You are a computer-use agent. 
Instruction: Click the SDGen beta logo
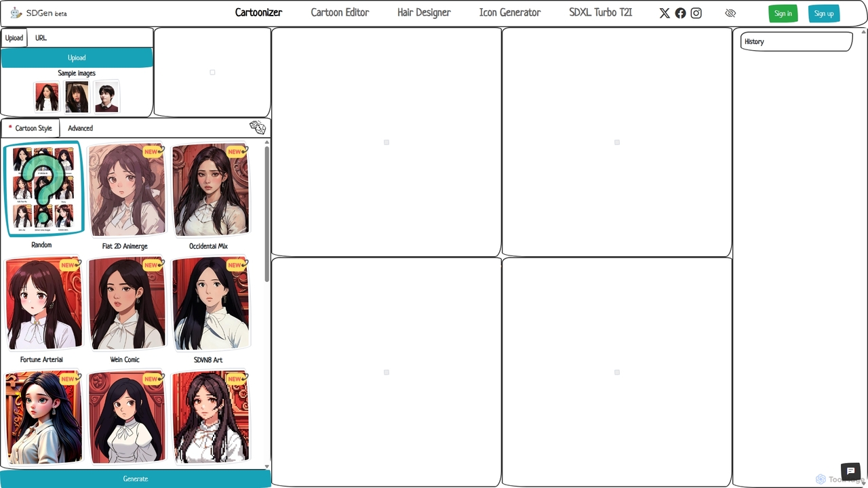tap(39, 13)
